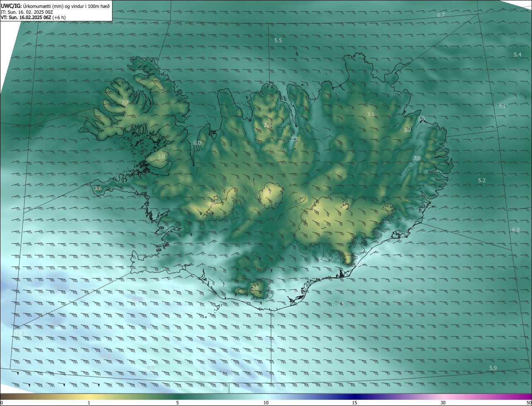Click the 7.1 value label on the map

(x=502, y=106)
